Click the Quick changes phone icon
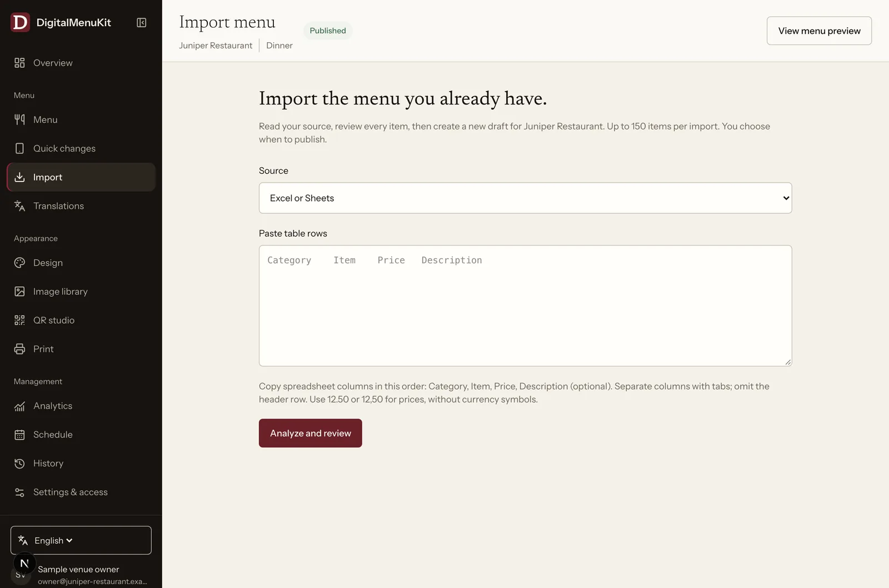889x588 pixels. 19,148
